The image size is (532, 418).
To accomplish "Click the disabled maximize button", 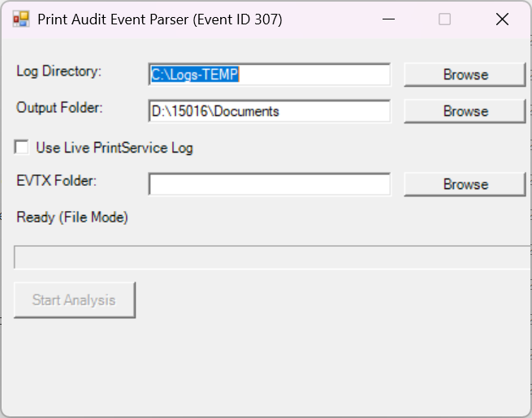I will 445,19.
